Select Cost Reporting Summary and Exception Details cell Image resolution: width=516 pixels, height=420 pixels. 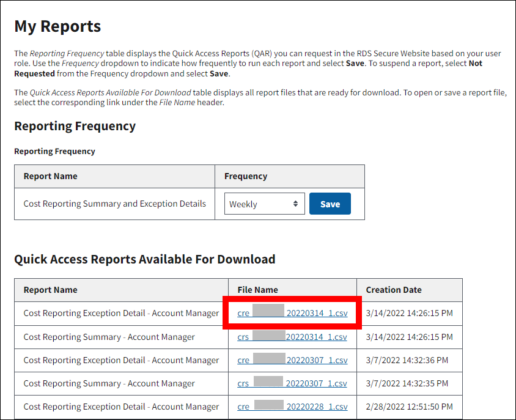click(115, 204)
